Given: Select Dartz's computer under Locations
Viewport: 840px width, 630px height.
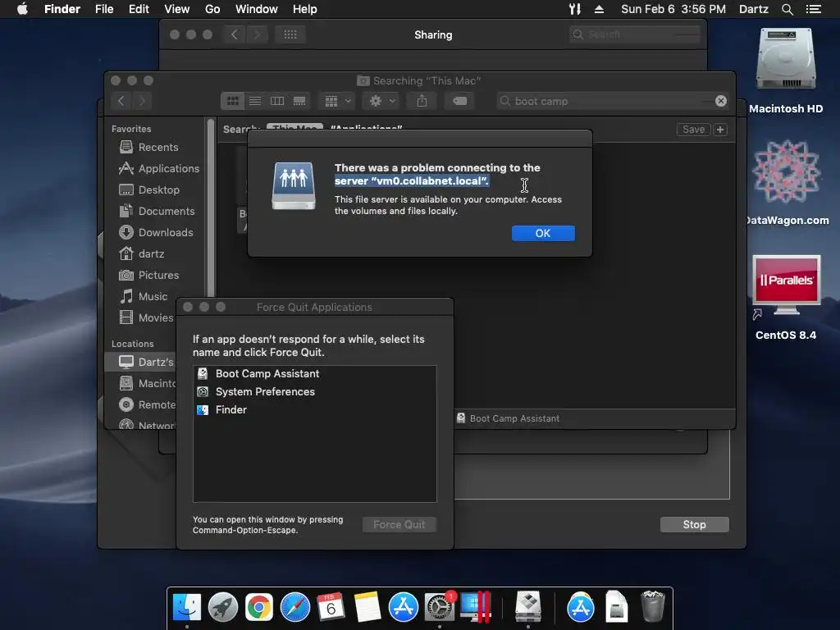Looking at the screenshot, I should pos(140,362).
